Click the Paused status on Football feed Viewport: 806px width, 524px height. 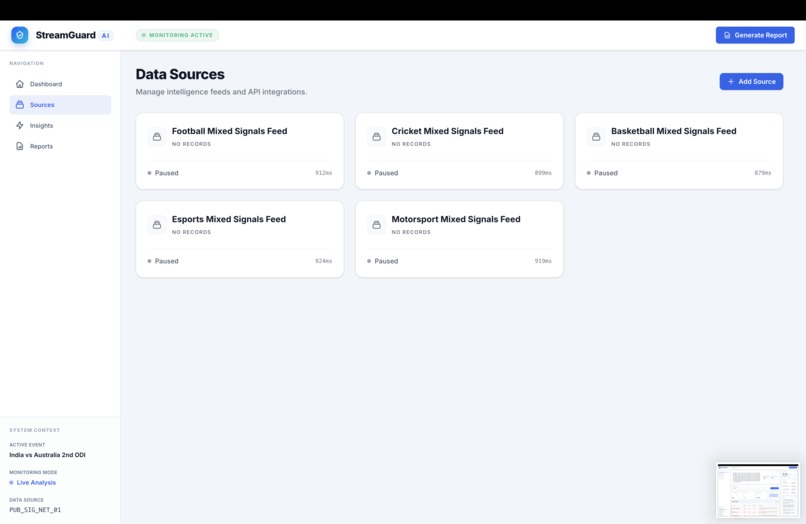163,173
